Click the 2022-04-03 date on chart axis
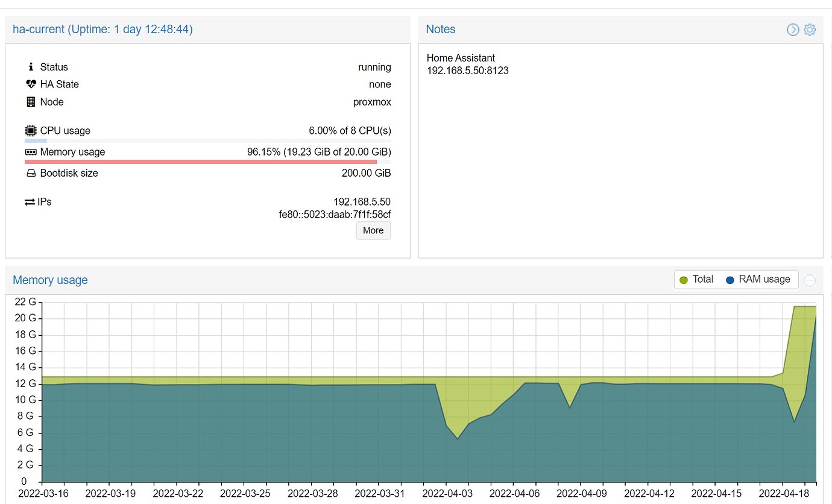Screen dimensions: 832x504 (446, 493)
